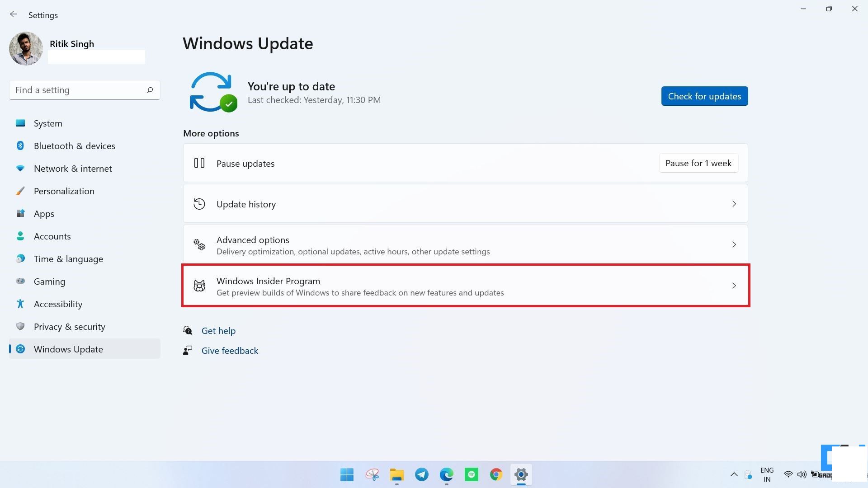The image size is (868, 488).
Task: Click Give feedback link at bottom
Action: click(230, 350)
